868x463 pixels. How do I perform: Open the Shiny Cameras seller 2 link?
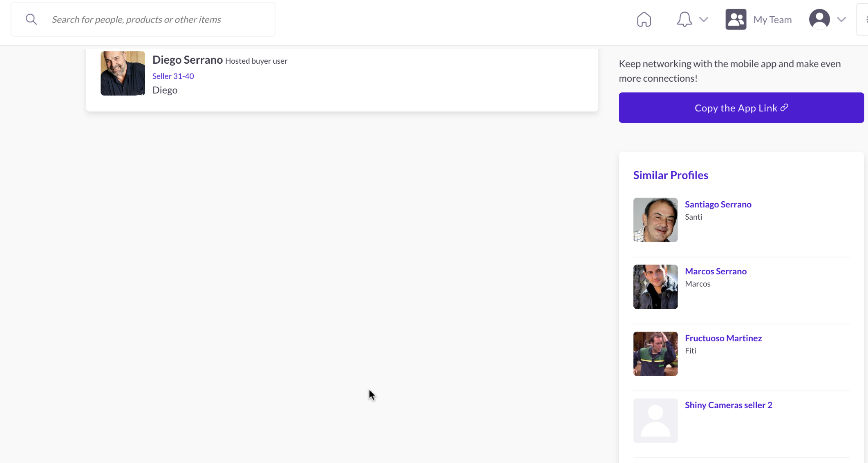[728, 405]
